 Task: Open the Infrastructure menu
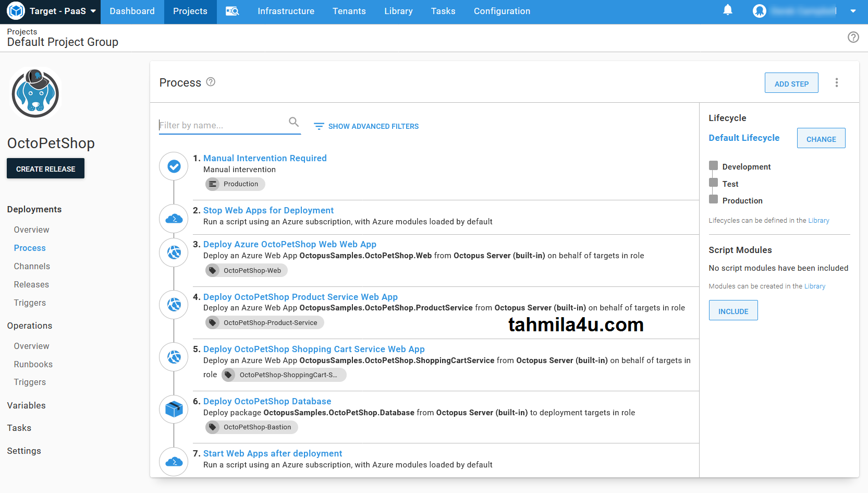point(286,11)
